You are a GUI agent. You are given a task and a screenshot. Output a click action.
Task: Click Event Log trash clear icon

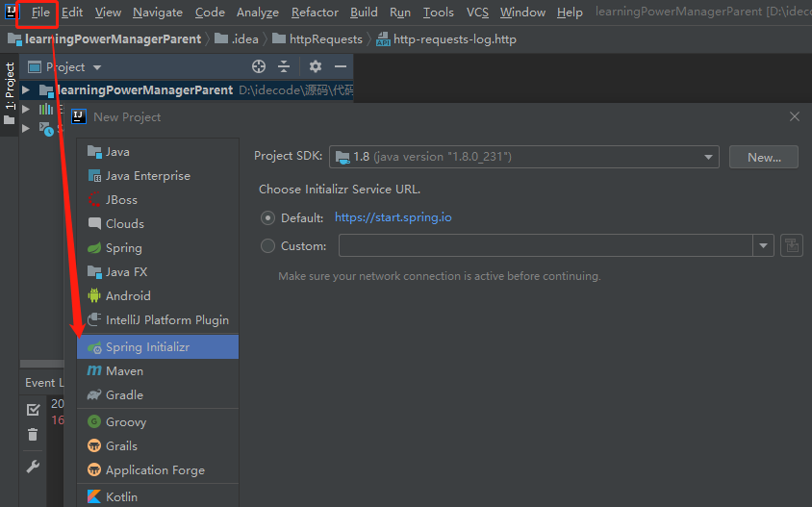(x=33, y=435)
